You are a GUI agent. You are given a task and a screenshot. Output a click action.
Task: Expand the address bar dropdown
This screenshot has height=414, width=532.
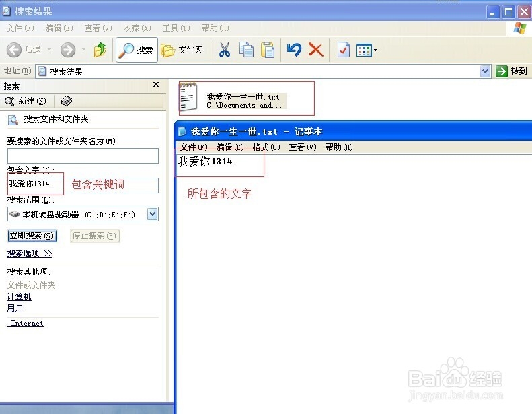tap(486, 71)
